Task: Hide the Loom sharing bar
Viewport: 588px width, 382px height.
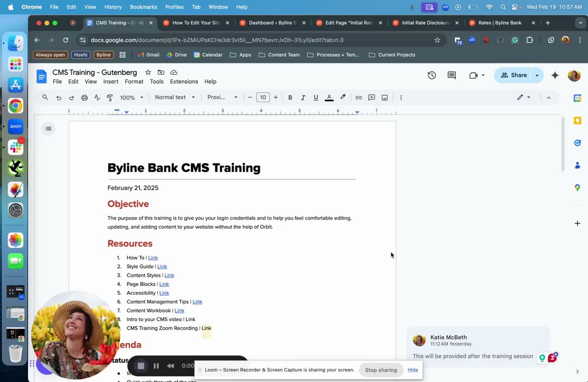Action: [x=413, y=370]
